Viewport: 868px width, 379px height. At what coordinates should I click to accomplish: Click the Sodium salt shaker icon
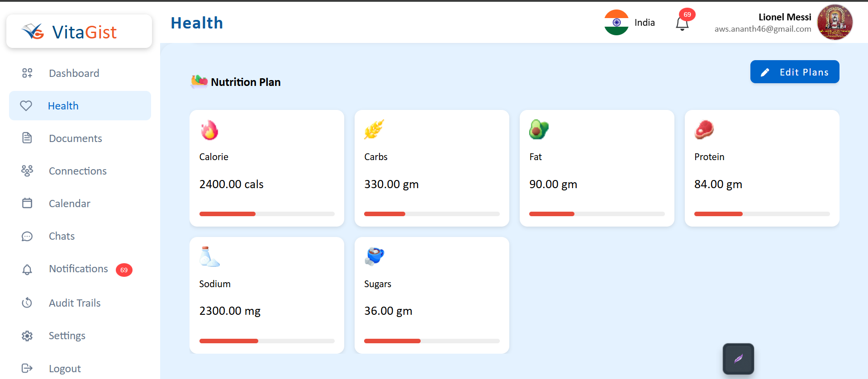209,257
